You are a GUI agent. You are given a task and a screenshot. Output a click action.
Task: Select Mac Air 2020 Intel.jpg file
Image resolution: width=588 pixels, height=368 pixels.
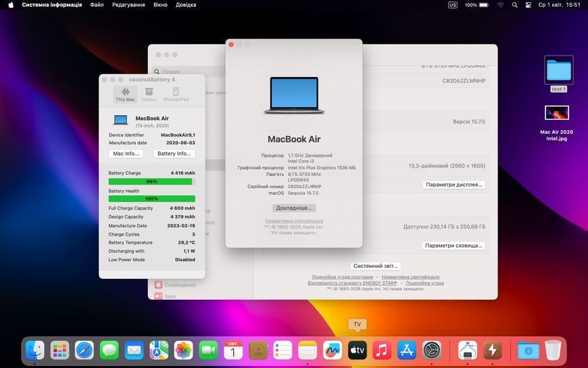[556, 123]
